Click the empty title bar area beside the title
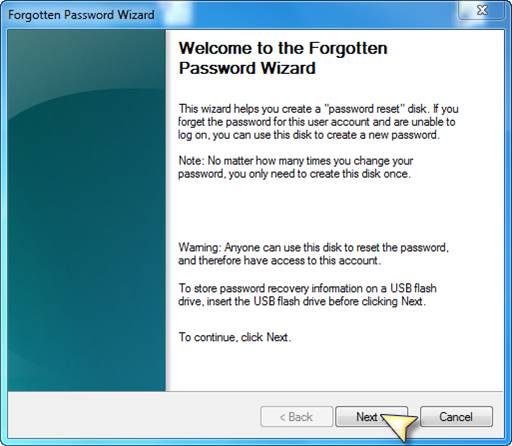This screenshot has width=512, height=446. coord(300,15)
